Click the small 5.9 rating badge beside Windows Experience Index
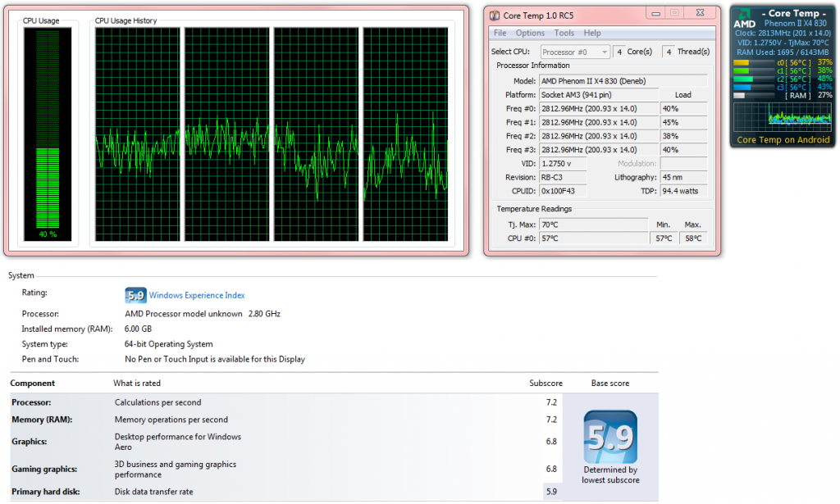This screenshot has height=504, width=840. tap(135, 295)
